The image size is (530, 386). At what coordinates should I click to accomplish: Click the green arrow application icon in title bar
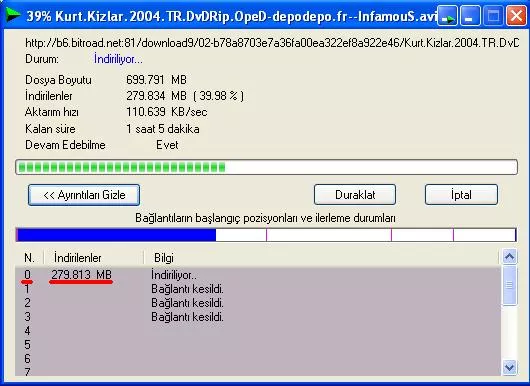13,15
